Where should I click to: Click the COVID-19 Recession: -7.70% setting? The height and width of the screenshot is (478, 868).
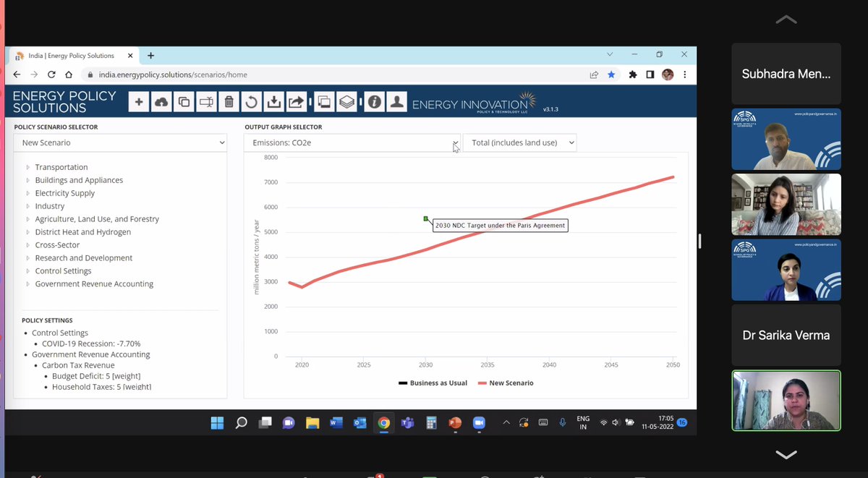[91, 343]
